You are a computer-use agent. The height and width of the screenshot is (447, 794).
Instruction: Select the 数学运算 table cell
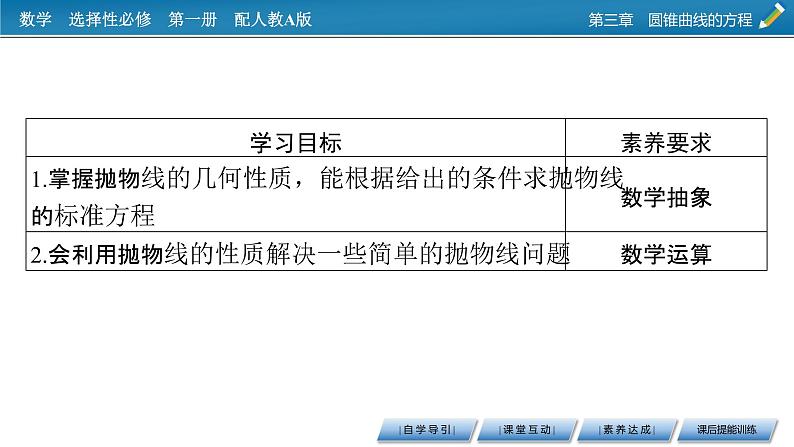pos(666,254)
